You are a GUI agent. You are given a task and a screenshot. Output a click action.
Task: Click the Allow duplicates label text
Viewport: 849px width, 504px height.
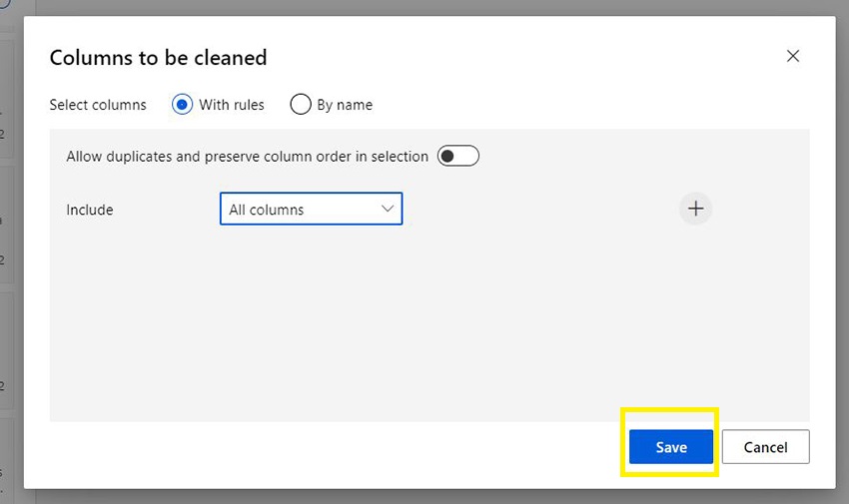pyautogui.click(x=247, y=157)
